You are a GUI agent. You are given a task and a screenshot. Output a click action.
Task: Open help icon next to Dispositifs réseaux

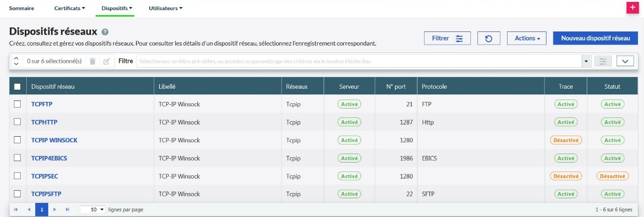tap(105, 32)
